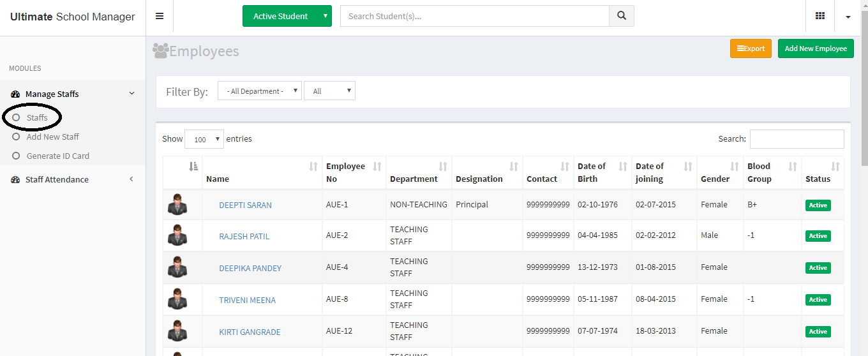Open Generate ID Card sidebar item
The width and height of the screenshot is (868, 356).
58,156
